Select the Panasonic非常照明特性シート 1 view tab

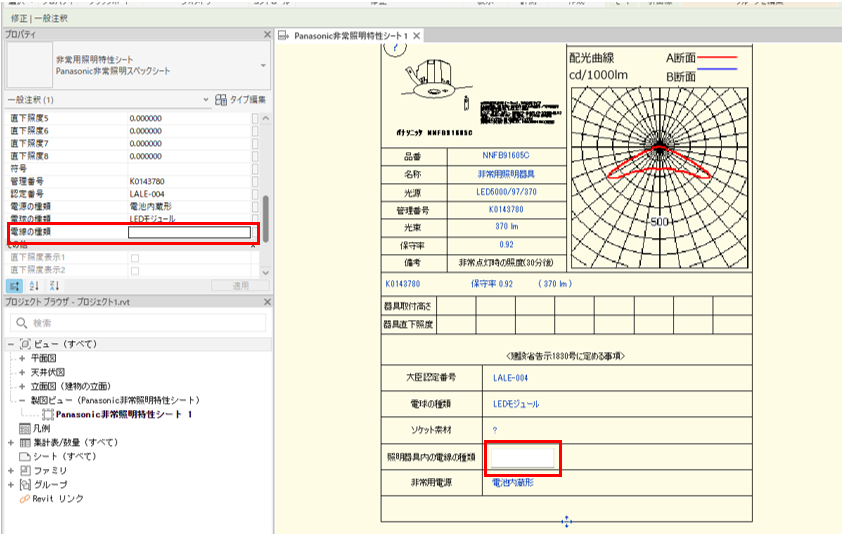tap(352, 36)
